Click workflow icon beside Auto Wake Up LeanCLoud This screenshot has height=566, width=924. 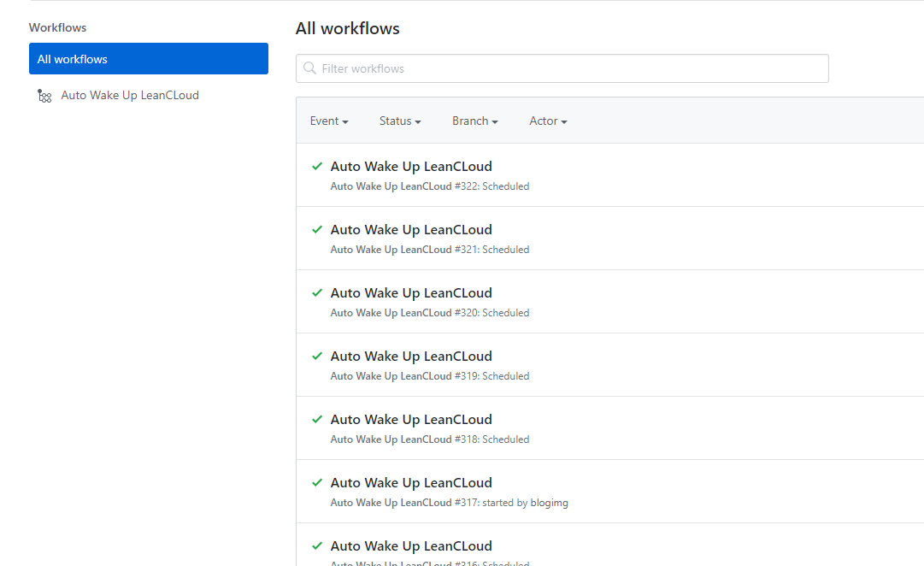[x=44, y=96]
